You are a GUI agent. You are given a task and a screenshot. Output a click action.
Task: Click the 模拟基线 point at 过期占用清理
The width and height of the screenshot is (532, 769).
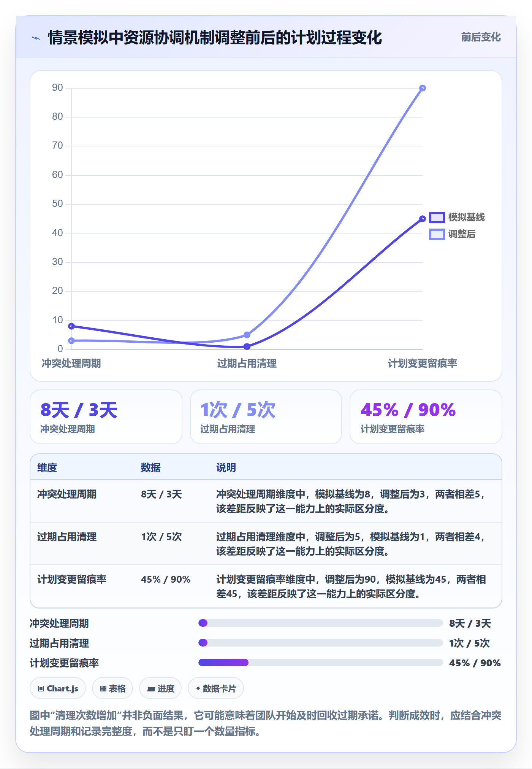[x=247, y=346]
